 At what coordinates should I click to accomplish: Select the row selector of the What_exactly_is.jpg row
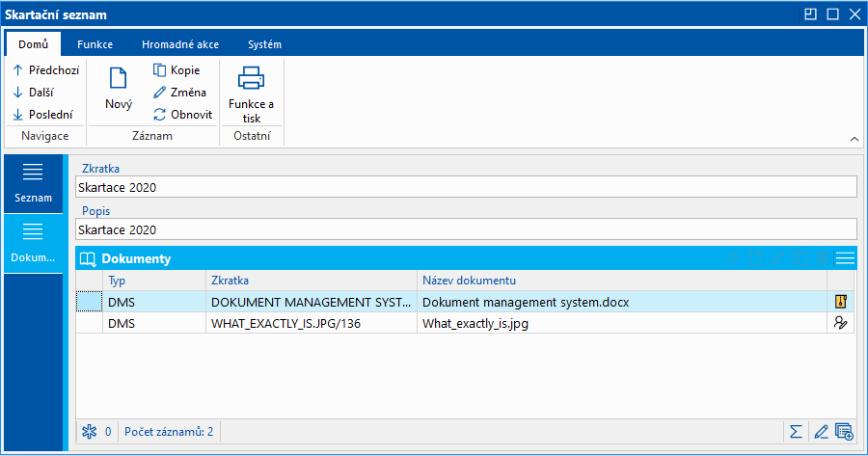pos(89,324)
